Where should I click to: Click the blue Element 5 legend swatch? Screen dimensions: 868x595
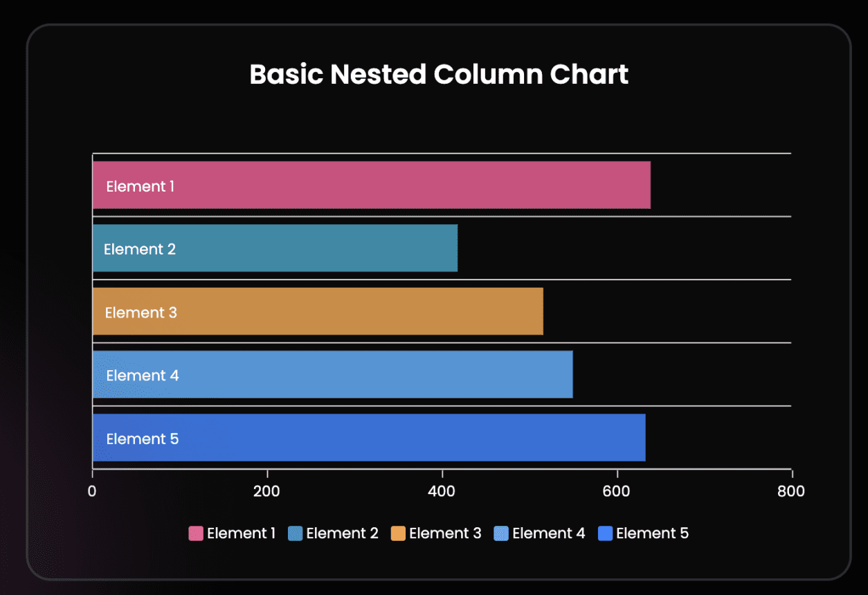[x=605, y=533]
